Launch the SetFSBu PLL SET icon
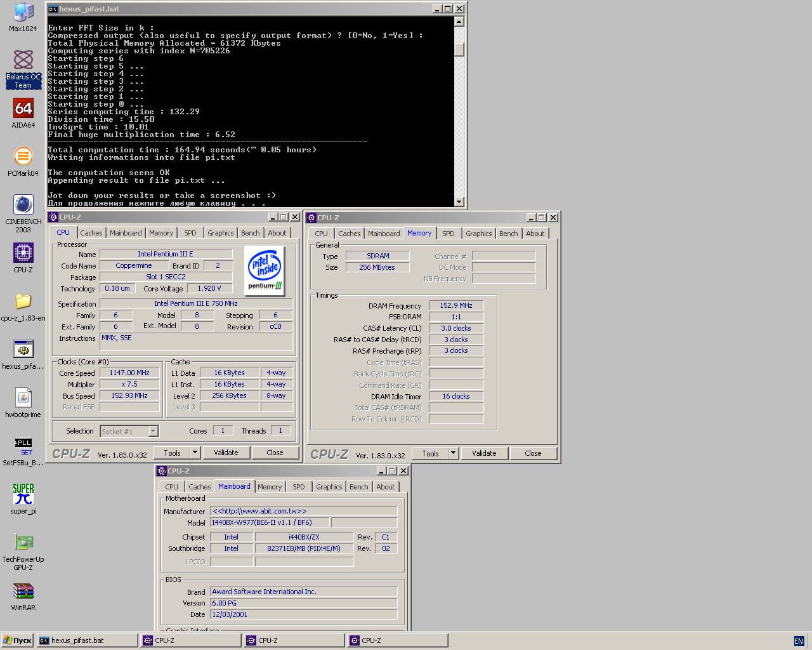 pos(23,451)
